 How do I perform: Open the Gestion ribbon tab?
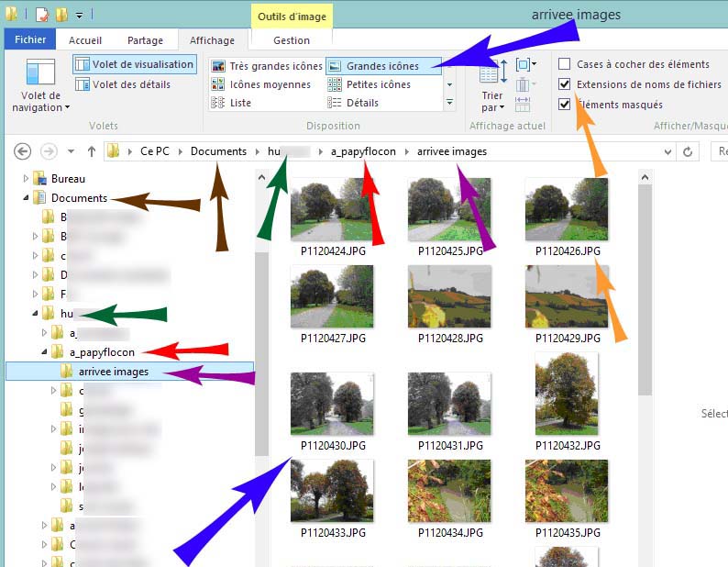tap(292, 40)
